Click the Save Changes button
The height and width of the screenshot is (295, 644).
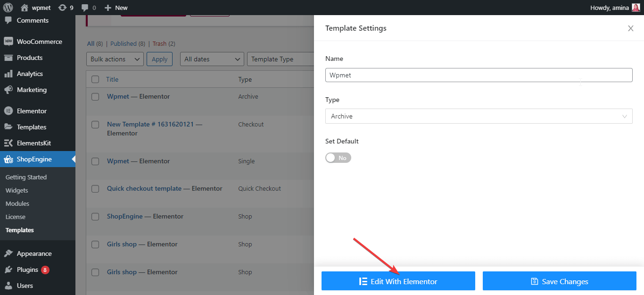[x=560, y=281]
